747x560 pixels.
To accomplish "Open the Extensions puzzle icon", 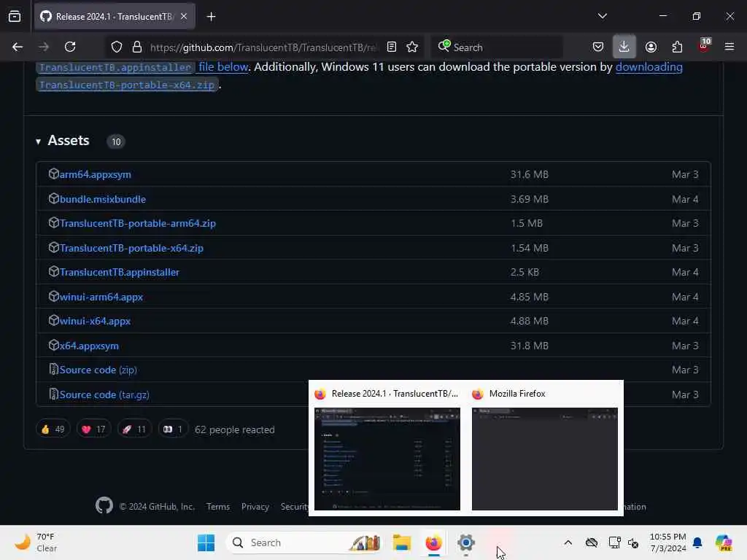I will point(677,47).
